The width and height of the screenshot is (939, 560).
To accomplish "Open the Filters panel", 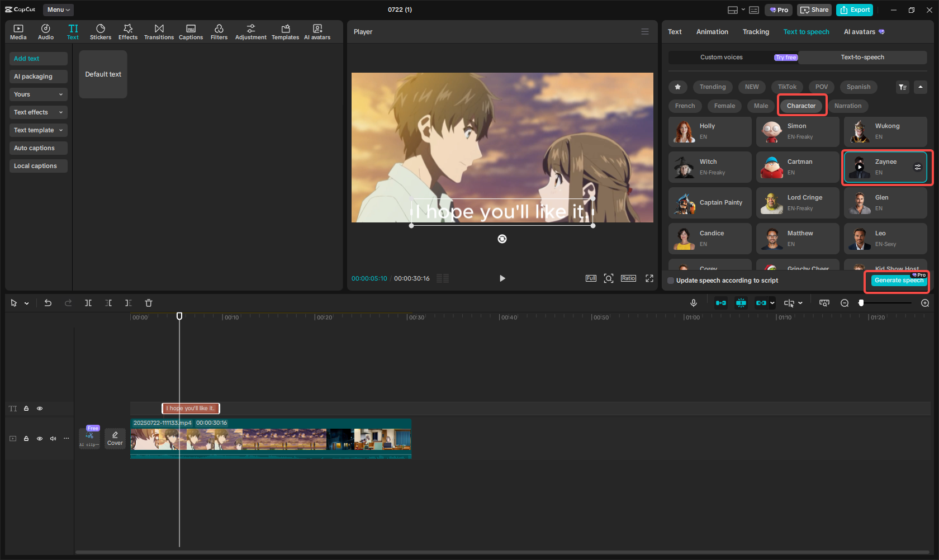I will pos(219,31).
